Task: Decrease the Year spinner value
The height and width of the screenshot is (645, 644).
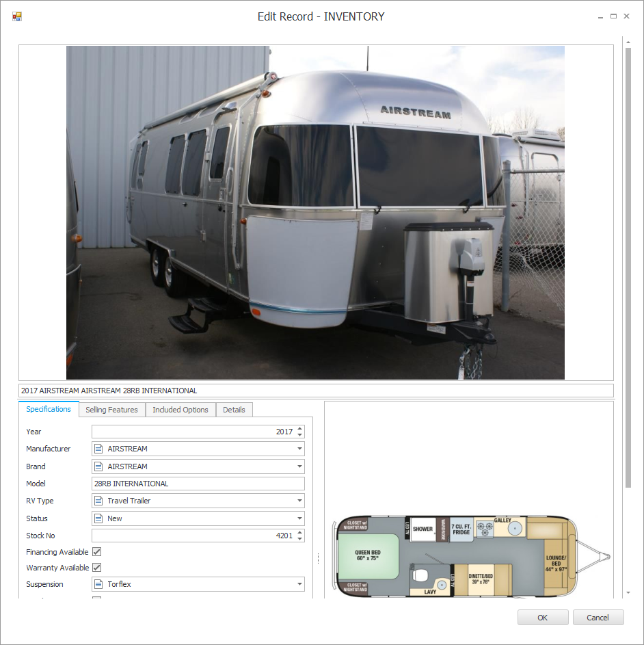Action: (300, 435)
